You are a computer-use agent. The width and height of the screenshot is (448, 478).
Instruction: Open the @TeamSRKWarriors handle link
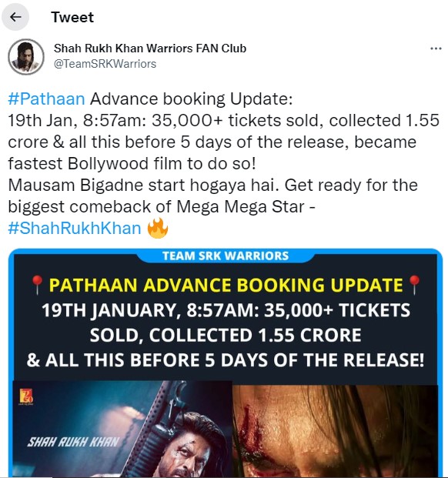105,64
